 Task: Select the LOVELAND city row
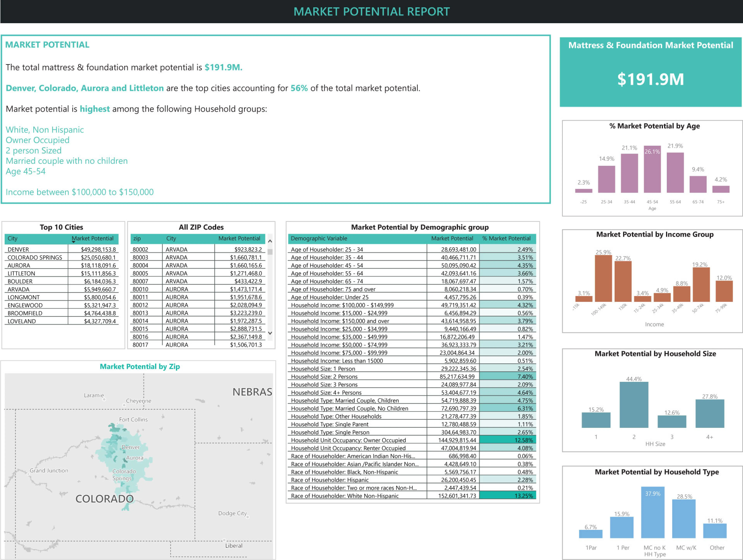61,321
